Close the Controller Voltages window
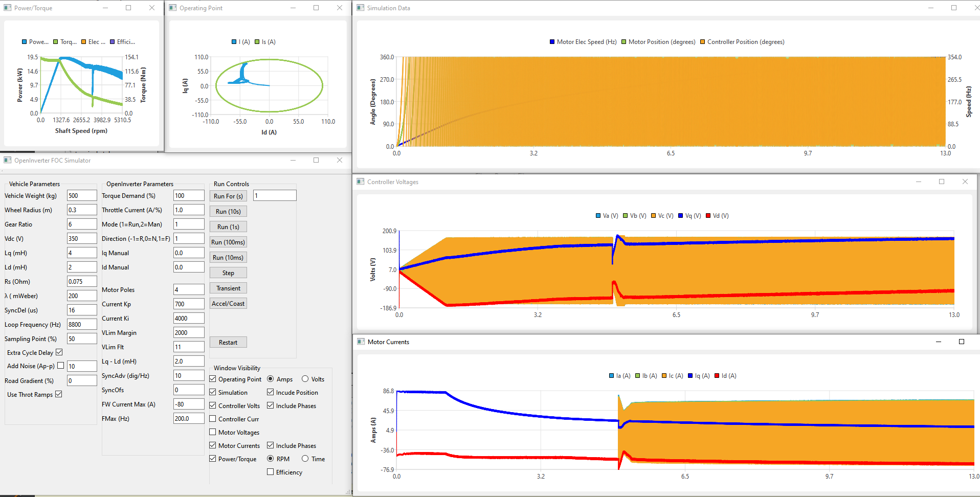This screenshot has width=980, height=497. click(965, 182)
